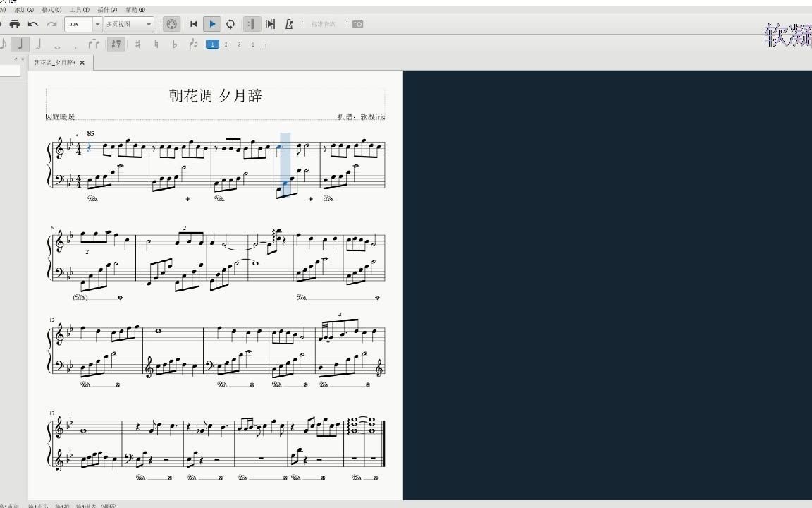Toggle play repeats button
Image resolution: width=812 pixels, height=508 pixels.
pos(251,24)
